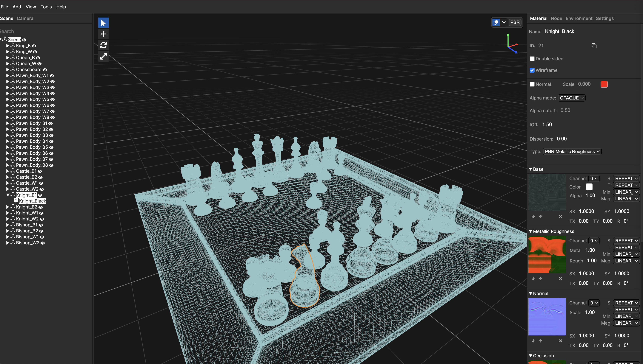Switch to the Environment tab
Viewport: 643px width, 364px height.
[x=579, y=18]
